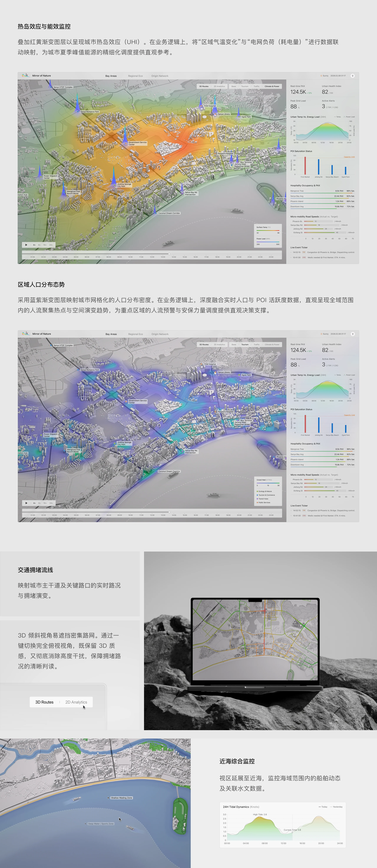Click the First Market red bar in heat-map dashboard
377x868 pixels.
305,166
